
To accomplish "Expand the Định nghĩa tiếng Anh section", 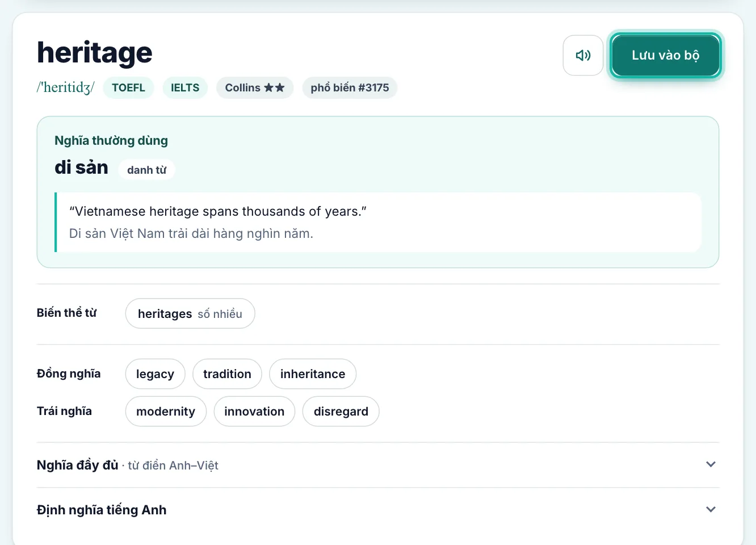I will 378,510.
